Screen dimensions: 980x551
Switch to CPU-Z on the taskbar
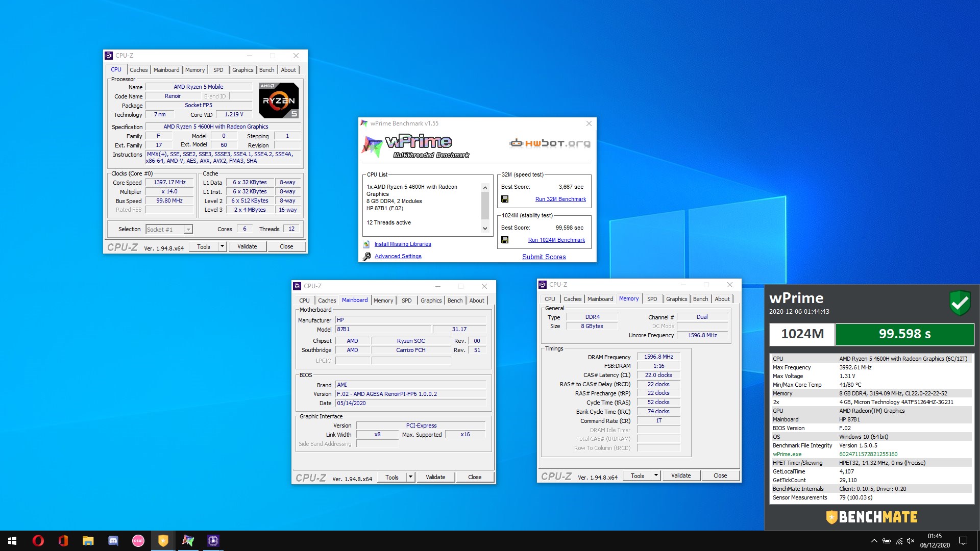[x=213, y=541]
